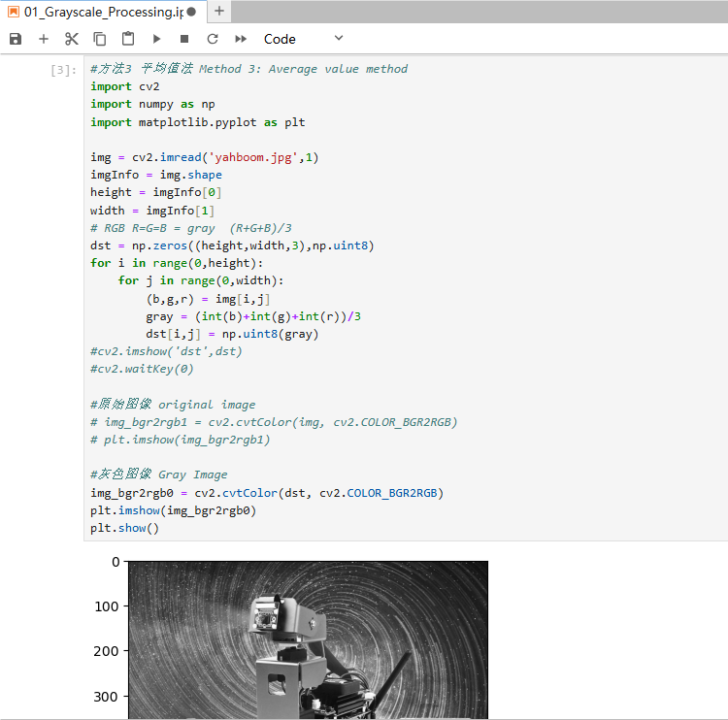Click the y-axis label 200 on the plot
Image resolution: width=728 pixels, height=720 pixels.
(107, 651)
